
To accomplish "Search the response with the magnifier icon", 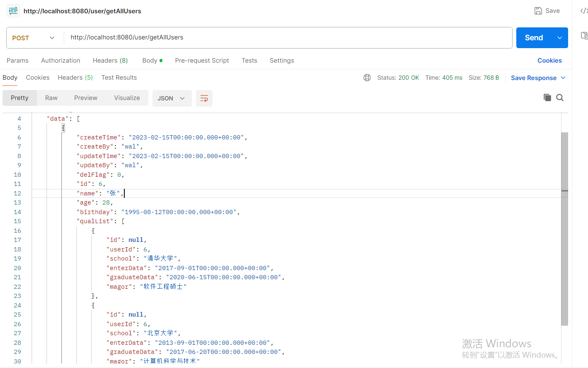I will click(x=560, y=97).
